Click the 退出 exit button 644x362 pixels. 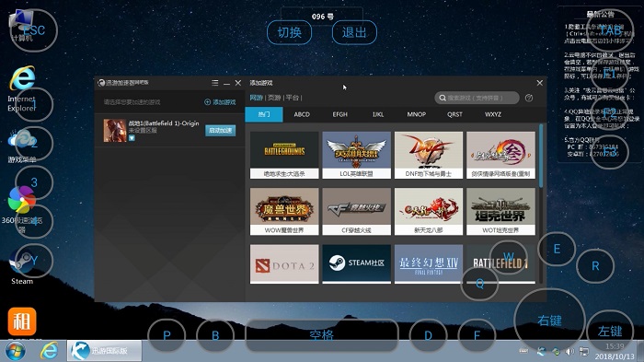click(x=354, y=32)
